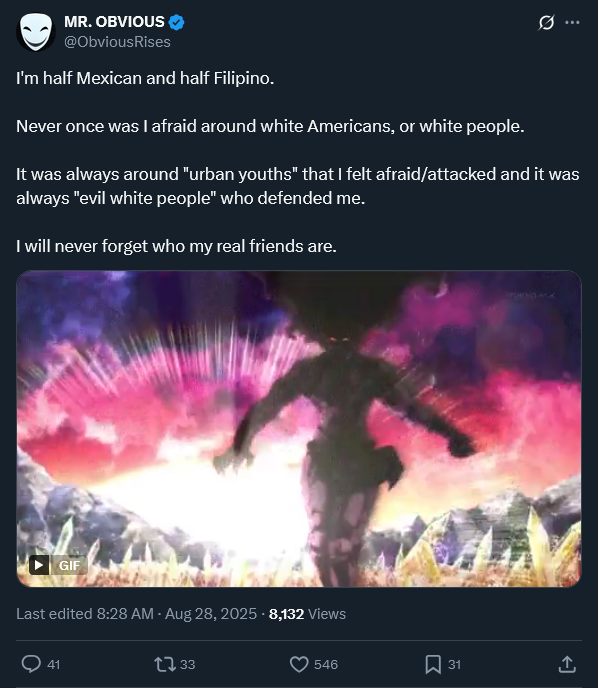
Task: Click the reply speech bubble icon
Action: tap(31, 664)
